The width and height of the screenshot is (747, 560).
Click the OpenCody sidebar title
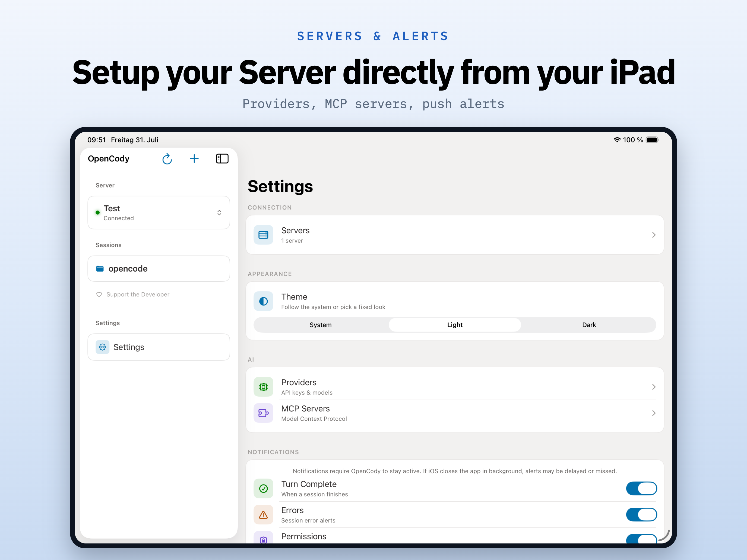coord(108,159)
